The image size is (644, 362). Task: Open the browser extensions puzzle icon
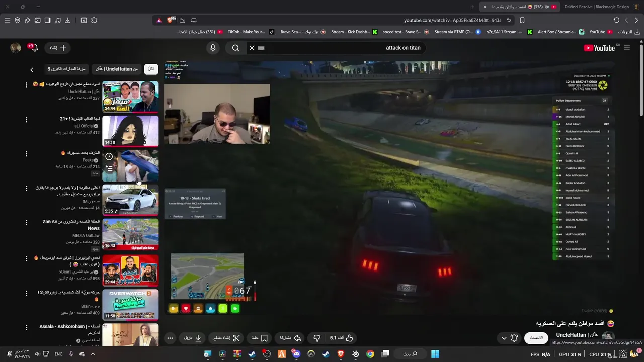(x=94, y=20)
